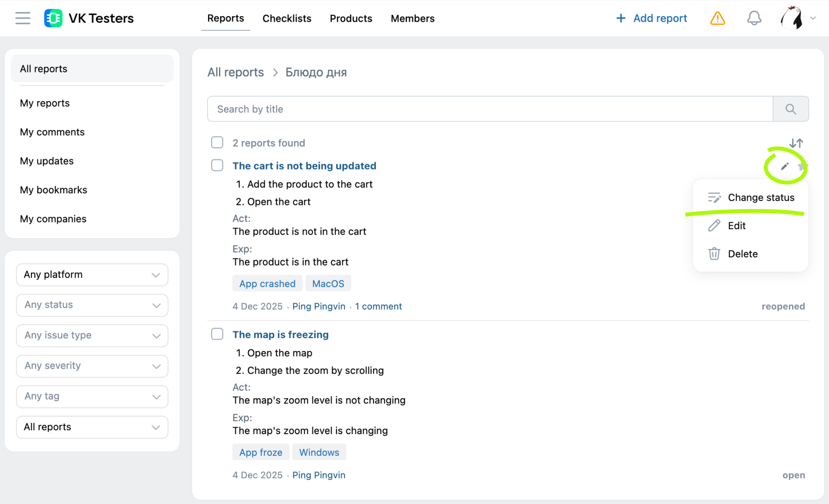This screenshot has height=504, width=829.
Task: Open the Reports tab
Action: 226,18
